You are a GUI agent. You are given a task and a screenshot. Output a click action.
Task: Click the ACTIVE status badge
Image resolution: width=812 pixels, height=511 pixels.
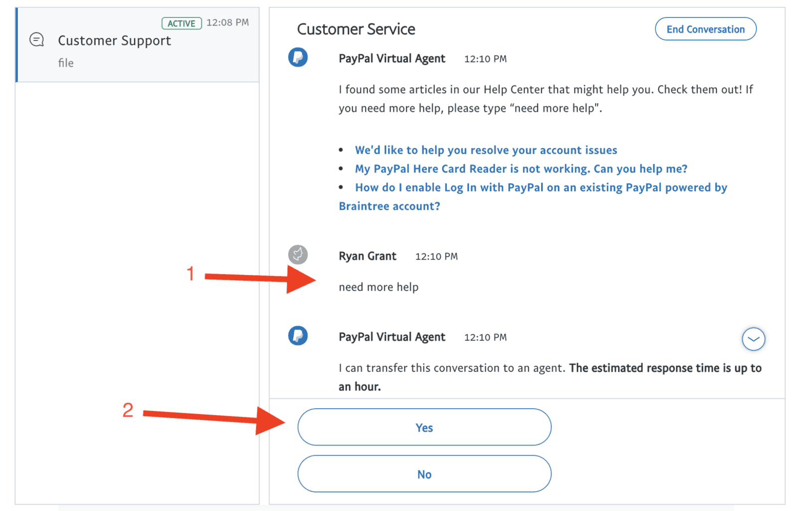pyautogui.click(x=182, y=23)
